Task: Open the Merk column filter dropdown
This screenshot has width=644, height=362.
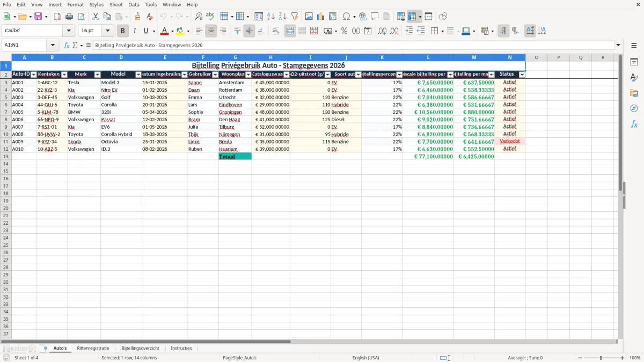Action: [97, 75]
